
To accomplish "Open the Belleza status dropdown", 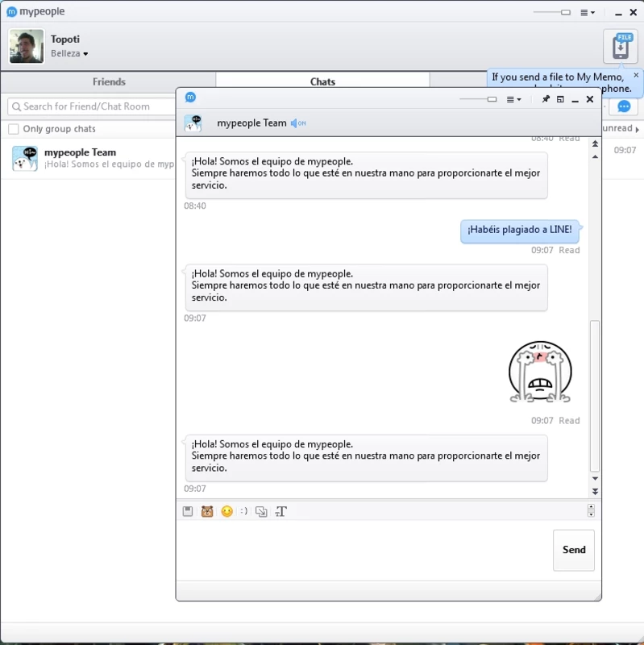I will (x=69, y=53).
